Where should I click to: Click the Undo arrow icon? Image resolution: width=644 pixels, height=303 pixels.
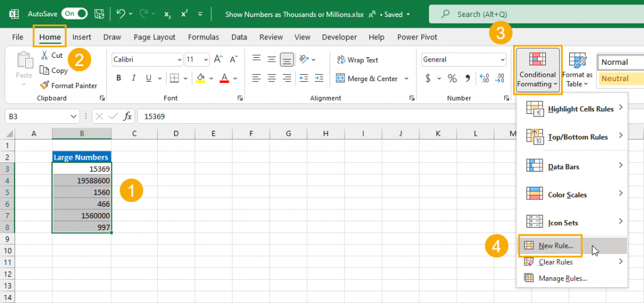click(121, 14)
